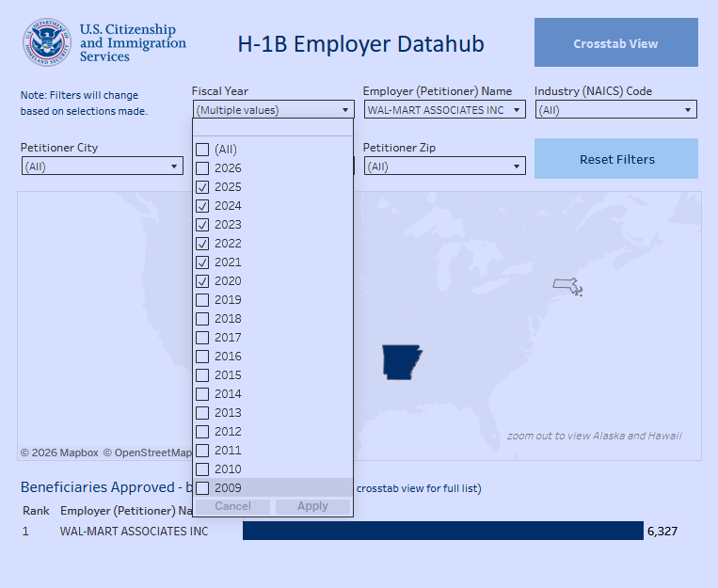The width and height of the screenshot is (718, 588).
Task: Select the dark blue Arkansas state on map
Action: (x=402, y=362)
